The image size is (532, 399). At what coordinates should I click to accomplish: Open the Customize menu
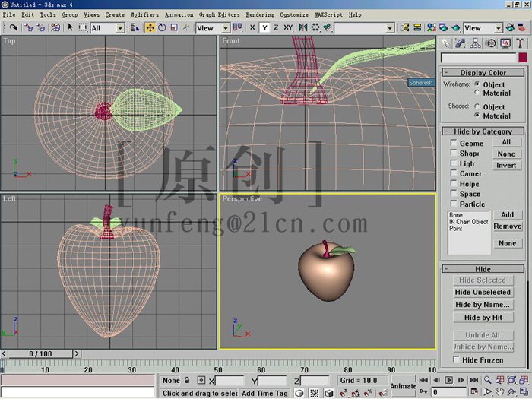point(294,14)
